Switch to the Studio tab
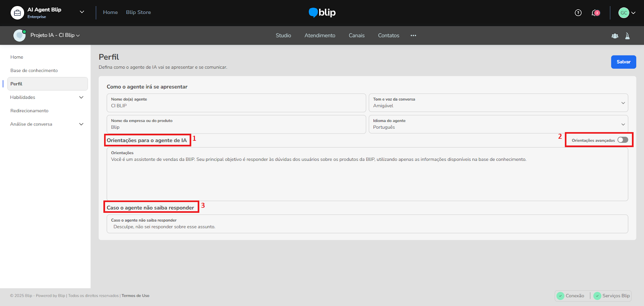Screen dimensions: 644x306 click(x=283, y=35)
